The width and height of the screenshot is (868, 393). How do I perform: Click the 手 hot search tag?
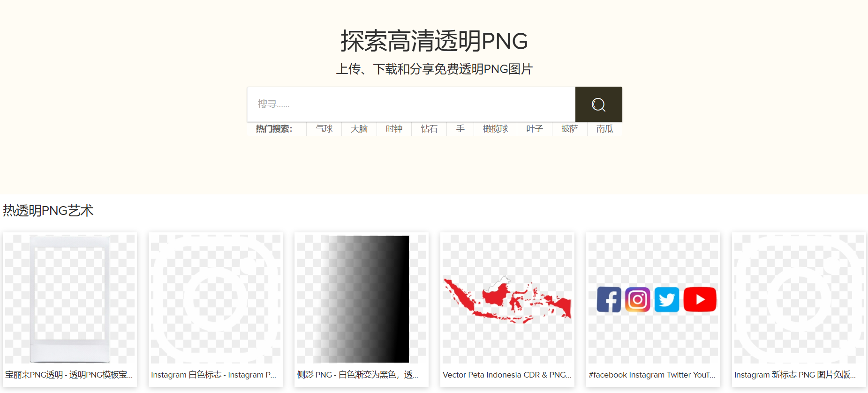460,129
